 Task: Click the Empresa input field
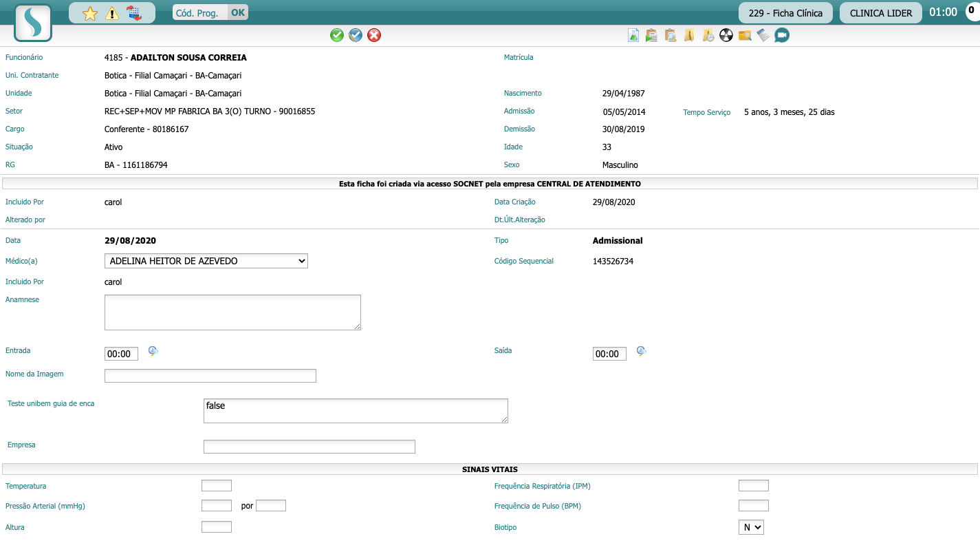point(309,447)
